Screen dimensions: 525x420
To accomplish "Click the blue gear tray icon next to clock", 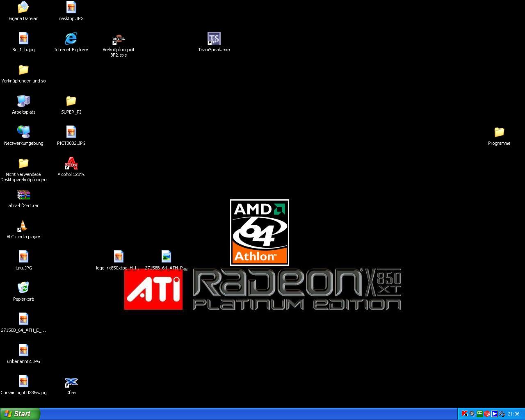I will coord(502,414).
